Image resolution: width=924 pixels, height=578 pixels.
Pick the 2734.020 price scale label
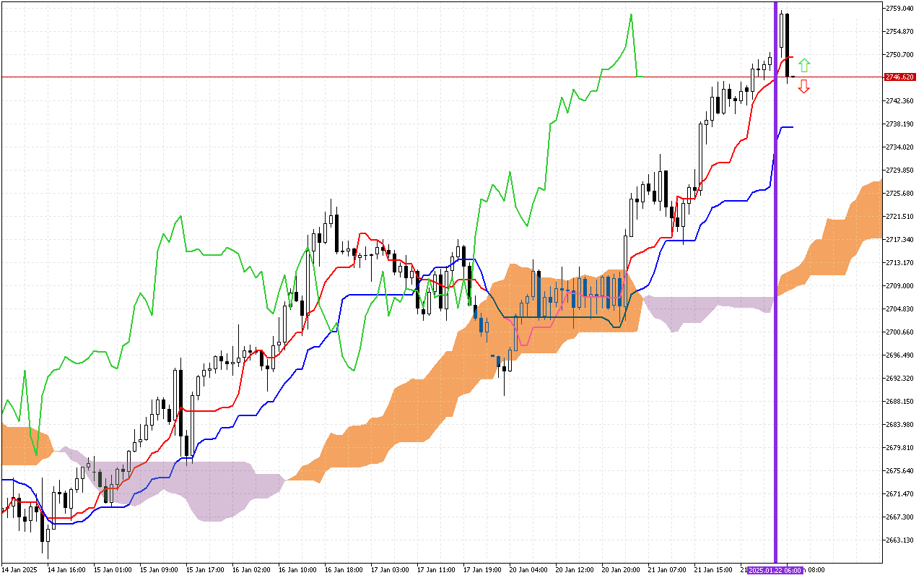point(901,147)
